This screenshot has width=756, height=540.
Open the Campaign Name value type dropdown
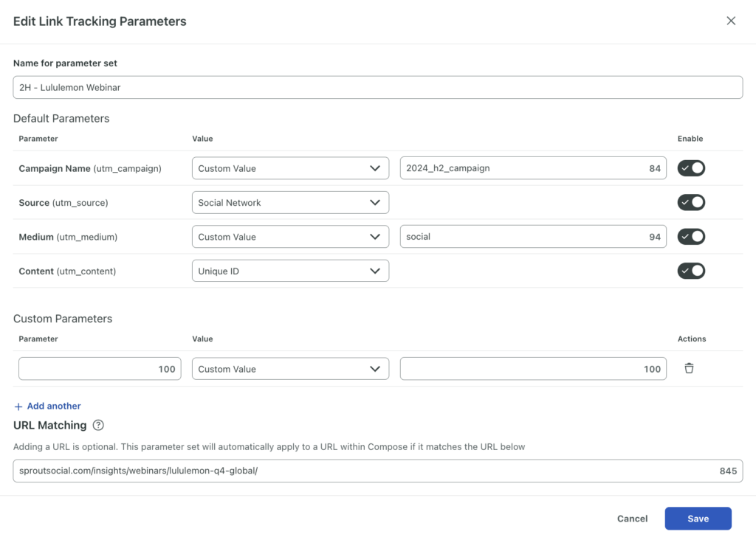[x=290, y=168]
